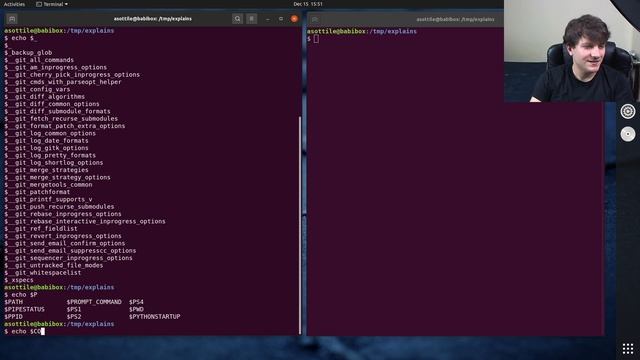Click "$__git_log_pretty_formats" line

[x=50, y=156]
